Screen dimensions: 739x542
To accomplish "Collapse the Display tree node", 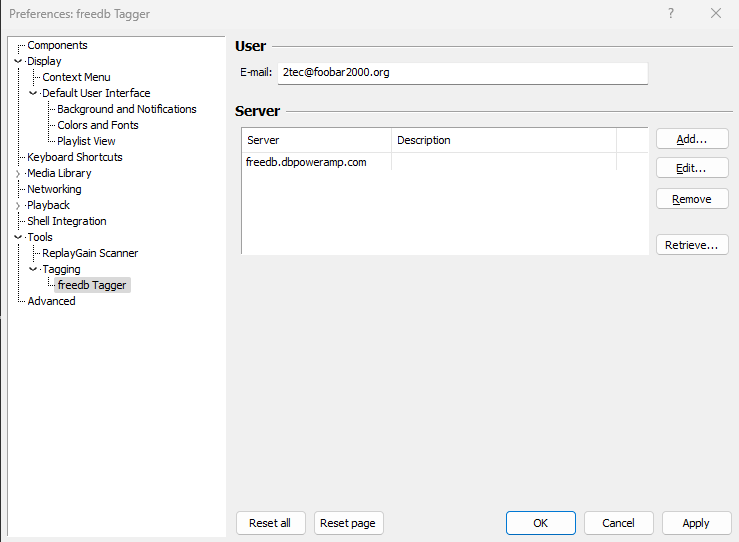I will point(18,61).
